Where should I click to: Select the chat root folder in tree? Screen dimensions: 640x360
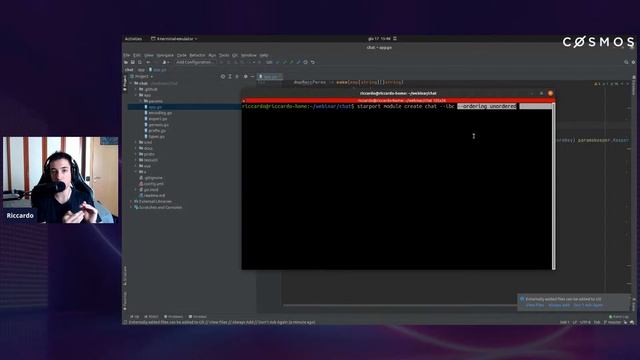click(143, 83)
